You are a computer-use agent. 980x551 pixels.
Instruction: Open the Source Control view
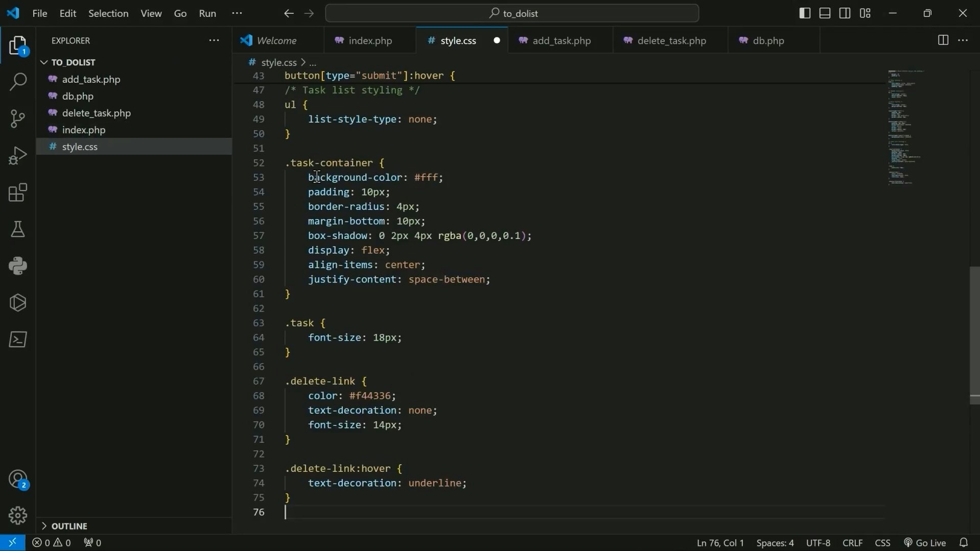18,118
